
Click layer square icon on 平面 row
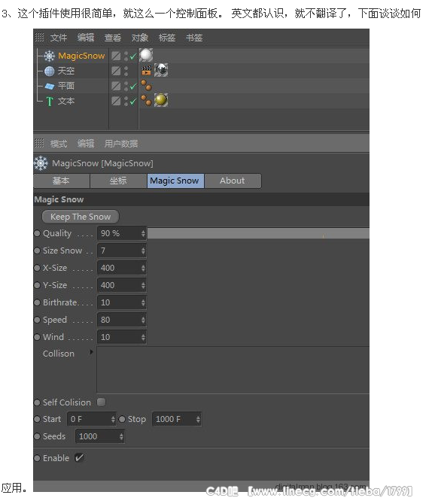coord(116,86)
